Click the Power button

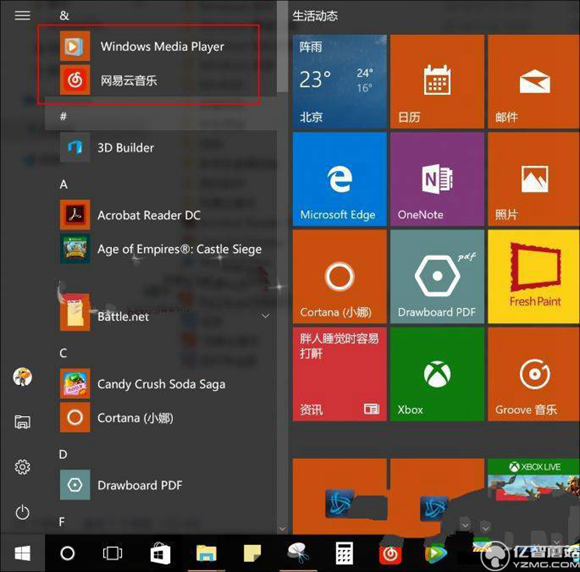(22, 512)
